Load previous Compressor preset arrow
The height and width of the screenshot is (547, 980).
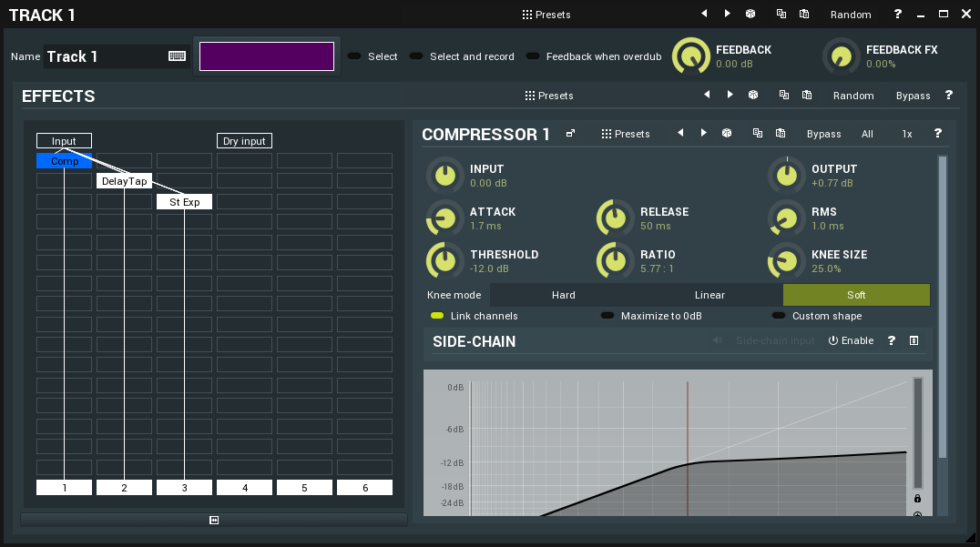pyautogui.click(x=680, y=133)
